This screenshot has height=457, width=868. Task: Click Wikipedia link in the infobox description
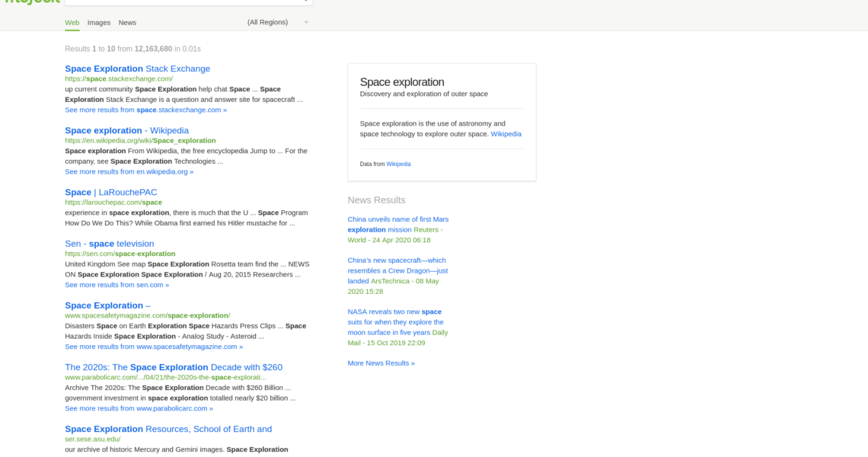[x=506, y=134]
